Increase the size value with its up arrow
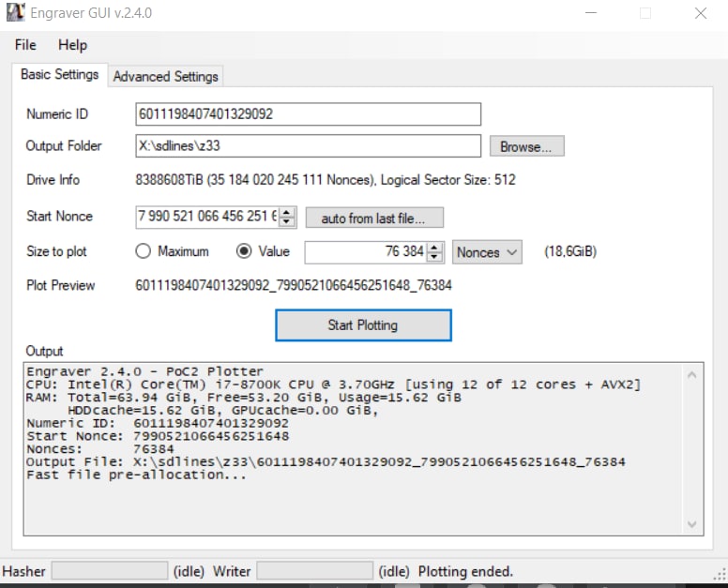The image size is (728, 588). pyautogui.click(x=434, y=248)
